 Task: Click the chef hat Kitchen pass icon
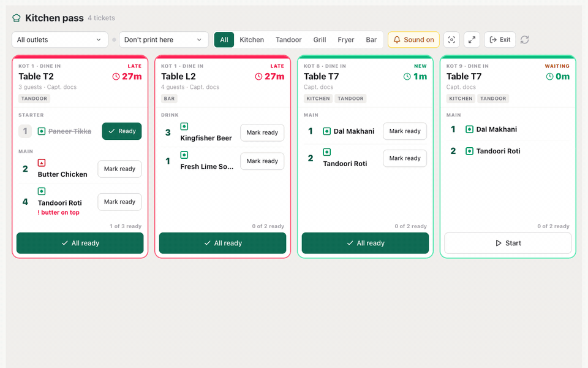(16, 18)
